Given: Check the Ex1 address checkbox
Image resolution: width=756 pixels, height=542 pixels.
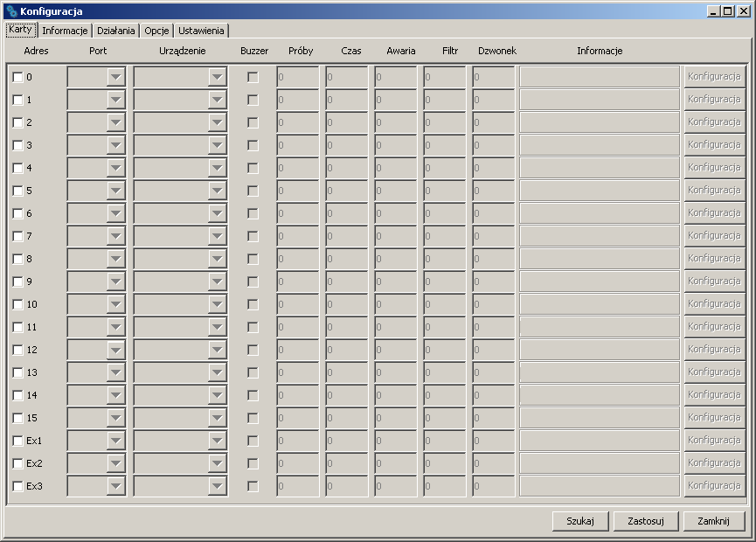Looking at the screenshot, I should 17,441.
